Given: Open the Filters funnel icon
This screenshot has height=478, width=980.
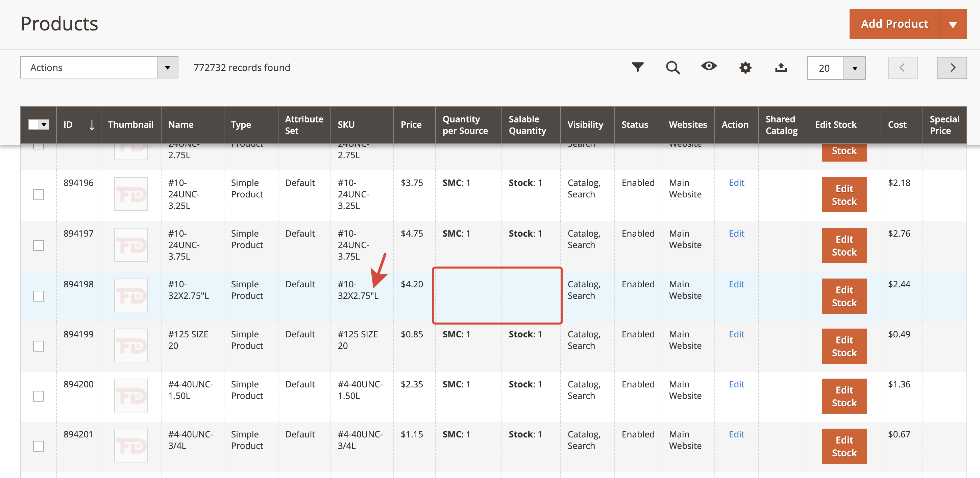Looking at the screenshot, I should (x=637, y=67).
